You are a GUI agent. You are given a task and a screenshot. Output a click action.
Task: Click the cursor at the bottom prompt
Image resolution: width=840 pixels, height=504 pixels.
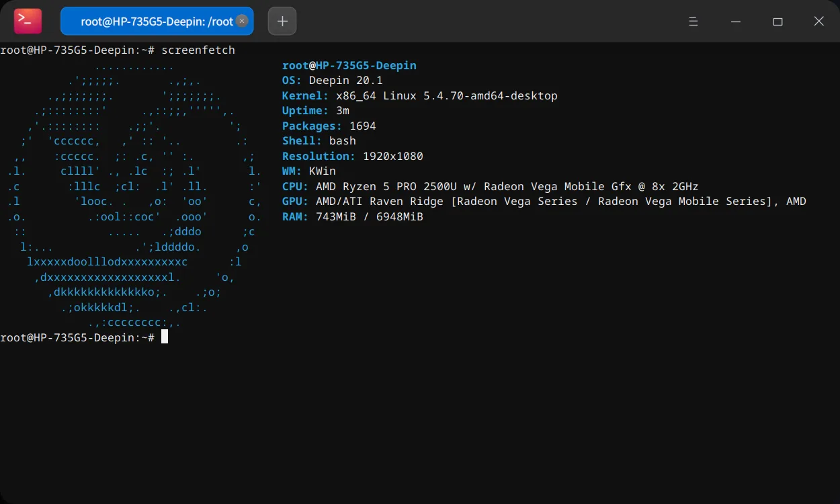165,337
